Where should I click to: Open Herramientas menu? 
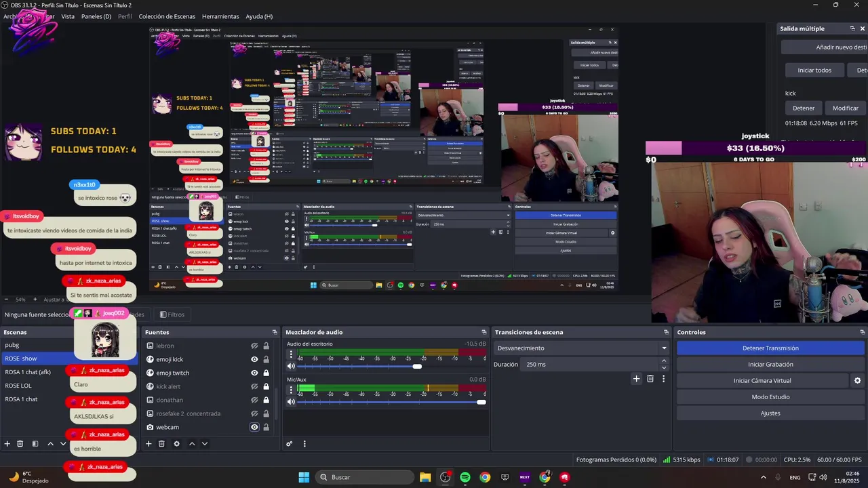(220, 16)
